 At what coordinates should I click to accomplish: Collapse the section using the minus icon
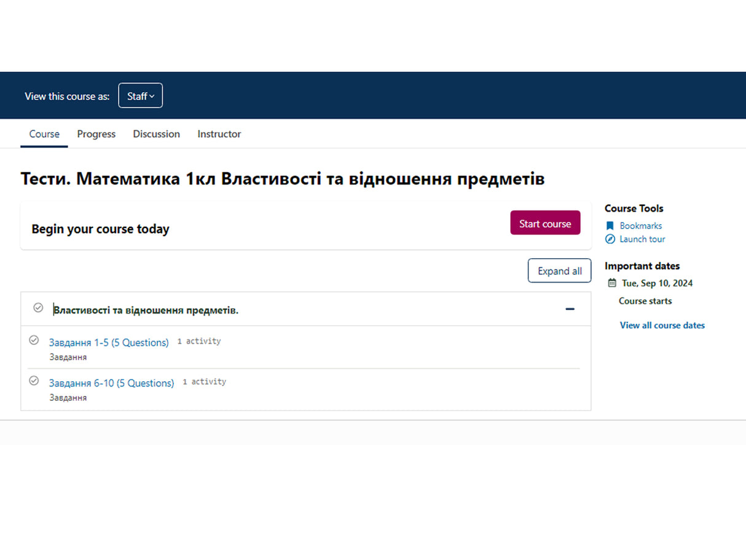click(570, 309)
